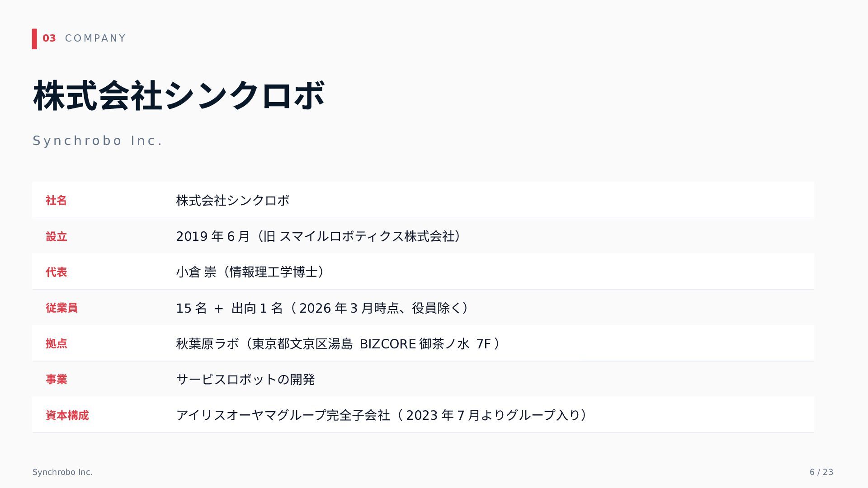The image size is (868, 488).
Task: Click the 資本構成 row label
Action: click(x=67, y=415)
